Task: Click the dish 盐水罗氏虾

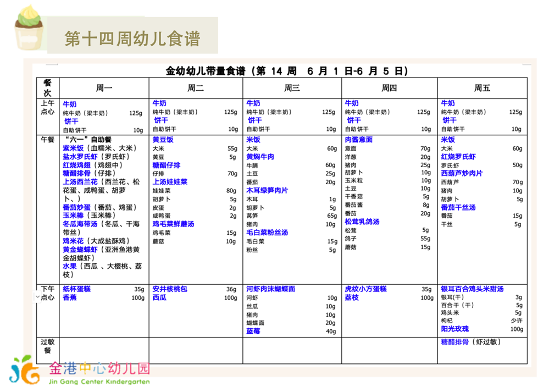Action: pos(80,157)
